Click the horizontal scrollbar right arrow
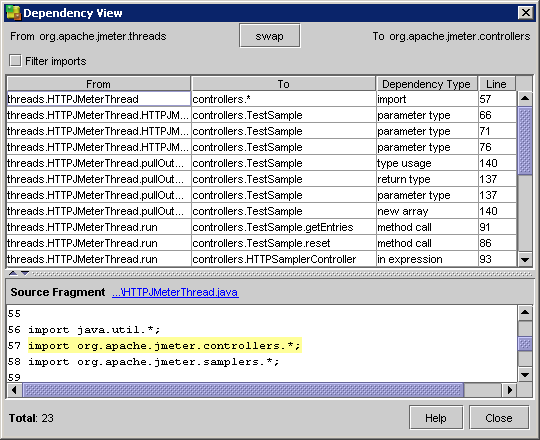 pos(509,390)
